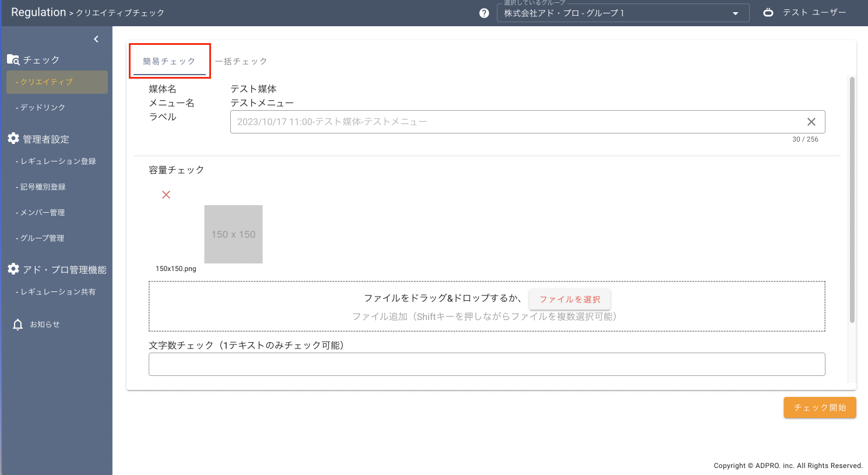868x475 pixels.
Task: Click the user account icon
Action: [768, 12]
